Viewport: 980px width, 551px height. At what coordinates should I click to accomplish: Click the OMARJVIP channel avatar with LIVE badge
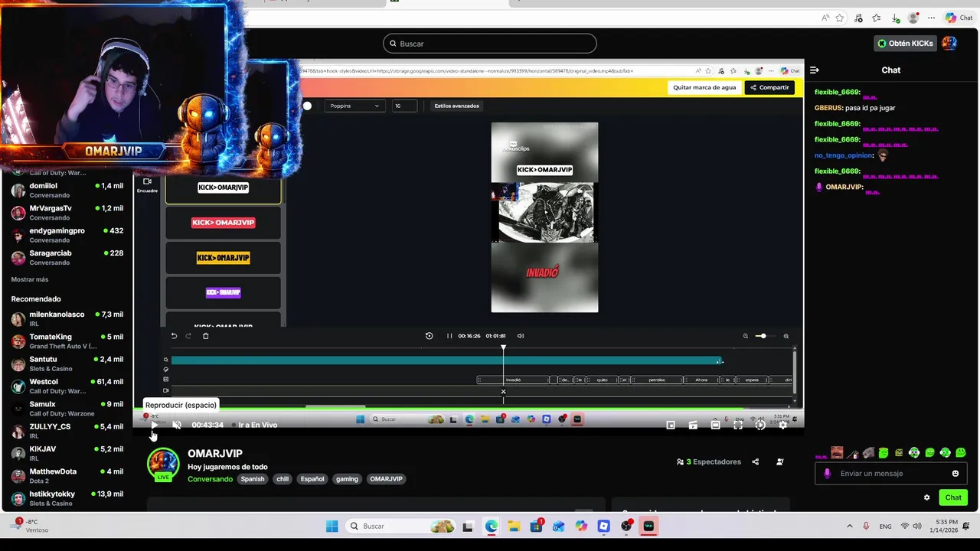coord(163,465)
